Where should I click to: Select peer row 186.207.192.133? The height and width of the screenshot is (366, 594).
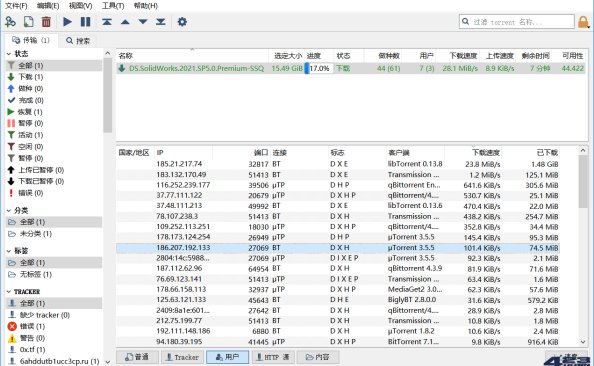pyautogui.click(x=338, y=248)
